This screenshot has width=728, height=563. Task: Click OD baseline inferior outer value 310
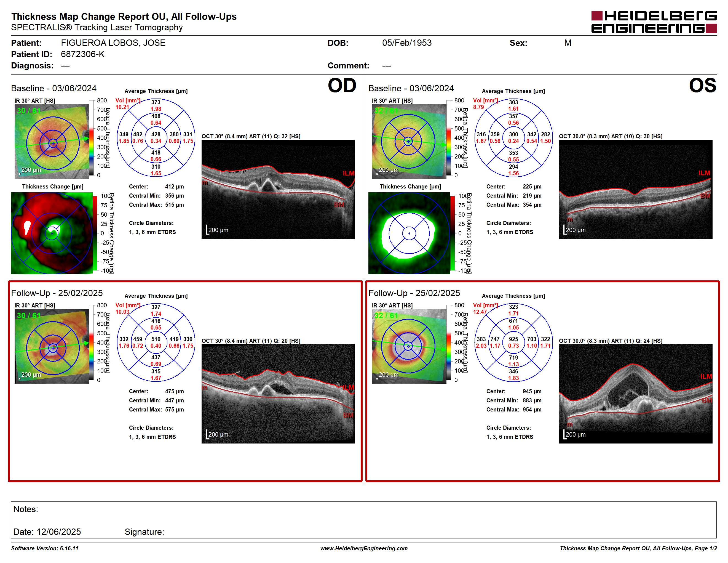pyautogui.click(x=156, y=167)
